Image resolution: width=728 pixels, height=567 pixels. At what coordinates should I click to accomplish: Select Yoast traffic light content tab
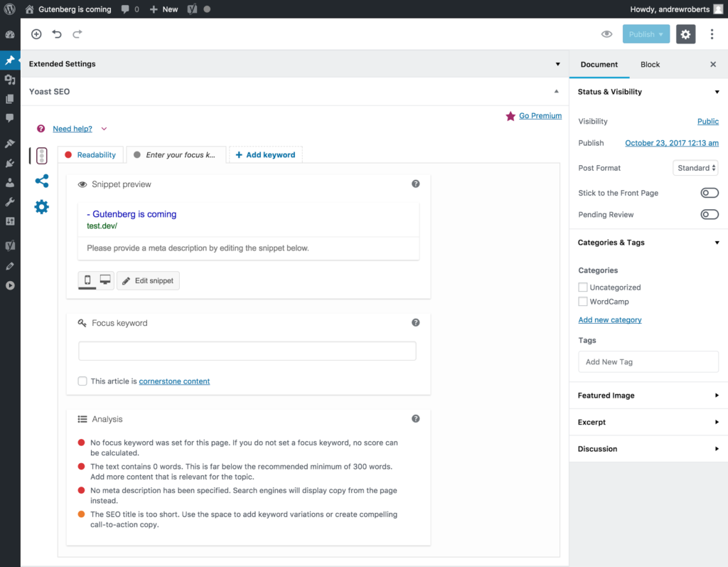point(41,156)
